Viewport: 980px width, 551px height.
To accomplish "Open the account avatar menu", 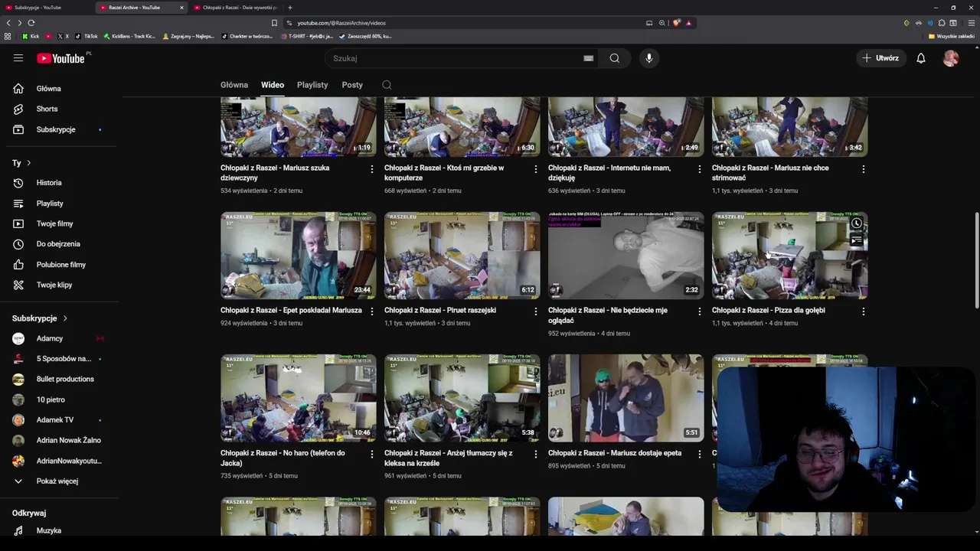I will (x=951, y=58).
